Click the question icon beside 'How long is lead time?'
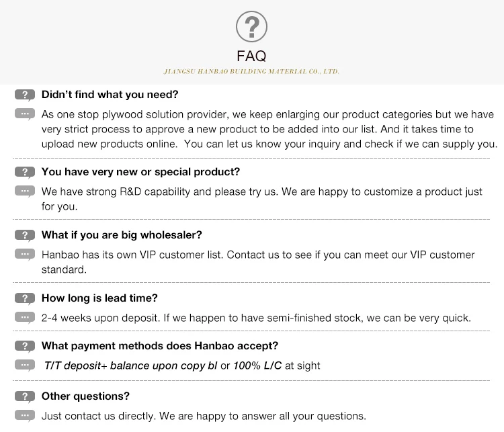504x432 pixels. pos(24,298)
